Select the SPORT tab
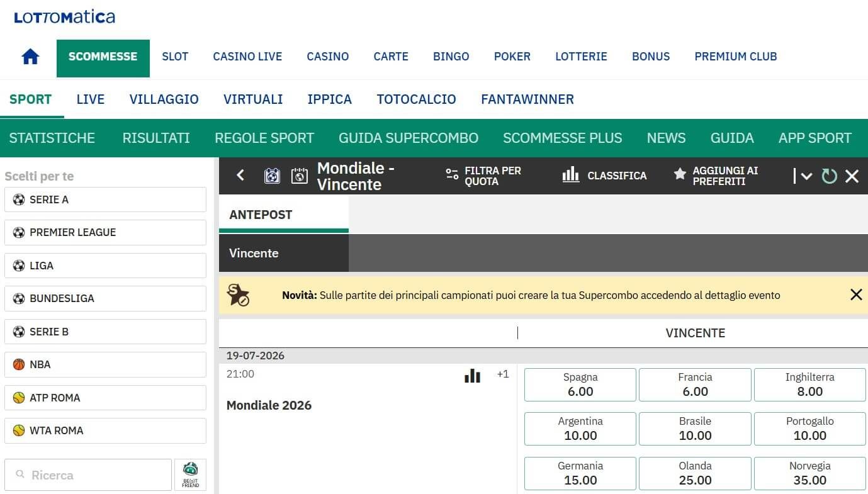Screen dimensions: 868x494 (31, 99)
